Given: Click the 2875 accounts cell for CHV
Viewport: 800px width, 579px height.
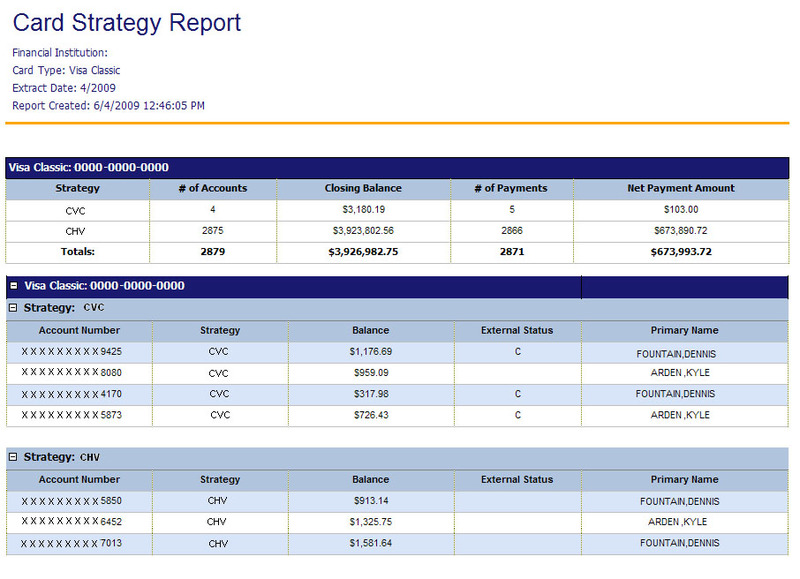Looking at the screenshot, I should click(213, 231).
